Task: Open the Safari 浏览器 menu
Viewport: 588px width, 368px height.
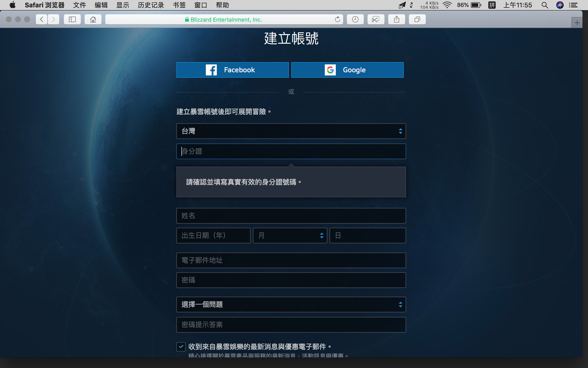Action: point(45,5)
